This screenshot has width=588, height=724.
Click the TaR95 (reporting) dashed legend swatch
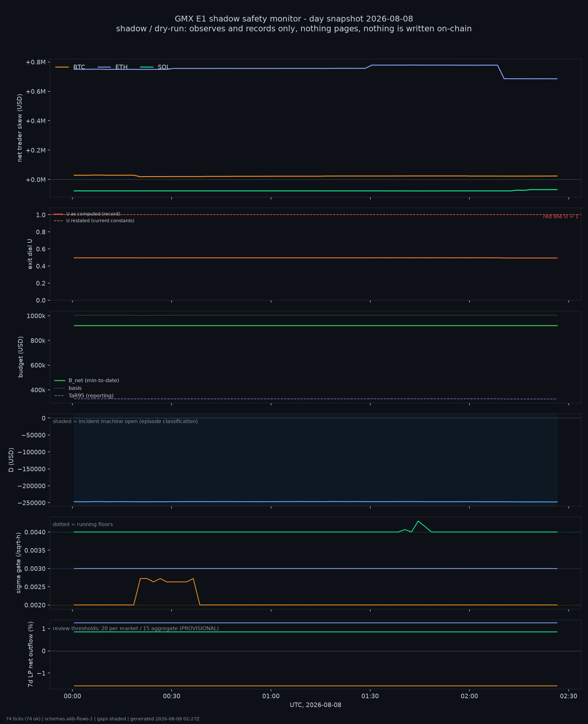coord(60,396)
